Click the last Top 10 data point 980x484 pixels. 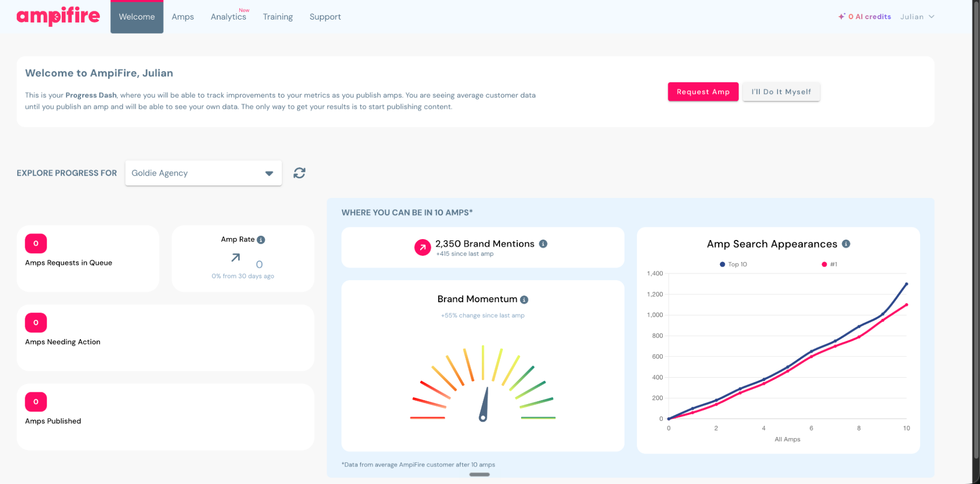pos(906,284)
